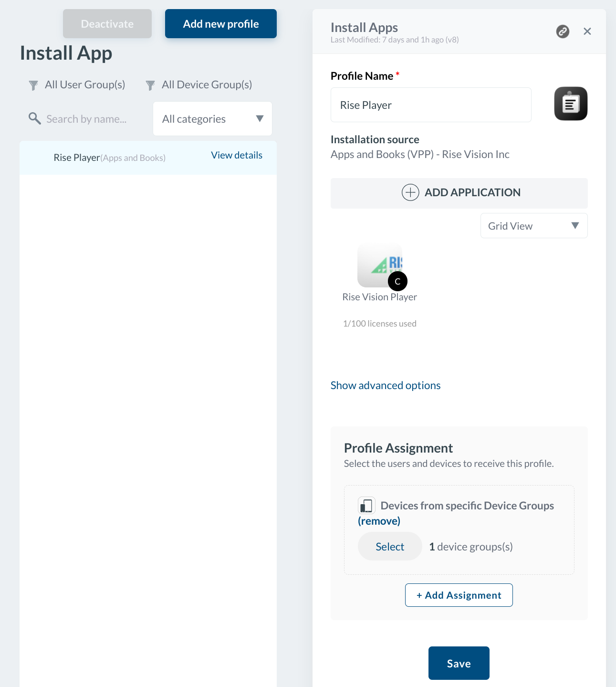Focus the Search by name field
The height and width of the screenshot is (687, 616).
86,119
